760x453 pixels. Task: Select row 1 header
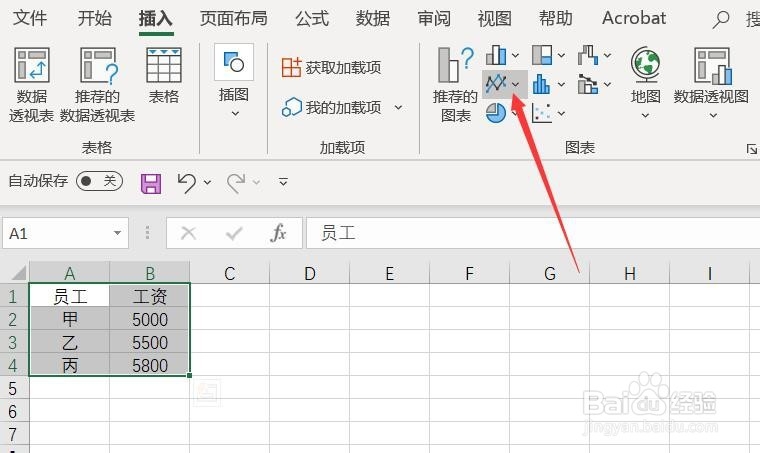pyautogui.click(x=14, y=296)
